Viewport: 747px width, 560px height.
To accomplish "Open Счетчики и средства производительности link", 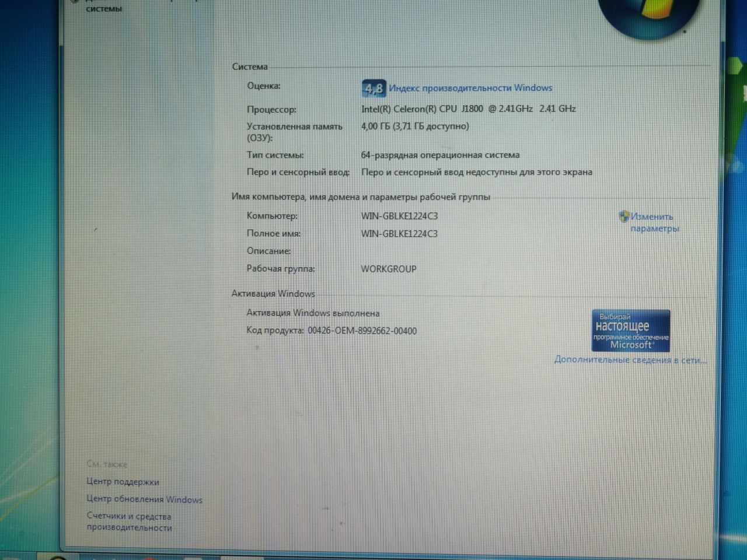I will click(129, 521).
